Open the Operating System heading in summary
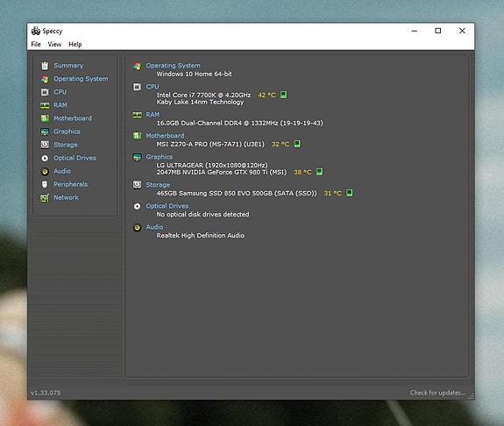The width and height of the screenshot is (504, 426). tap(173, 66)
